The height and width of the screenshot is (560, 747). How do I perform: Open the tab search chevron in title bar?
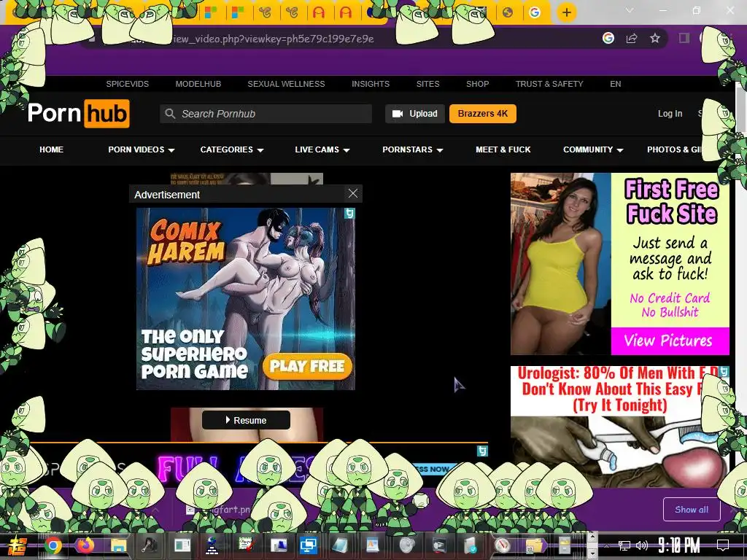tap(630, 10)
